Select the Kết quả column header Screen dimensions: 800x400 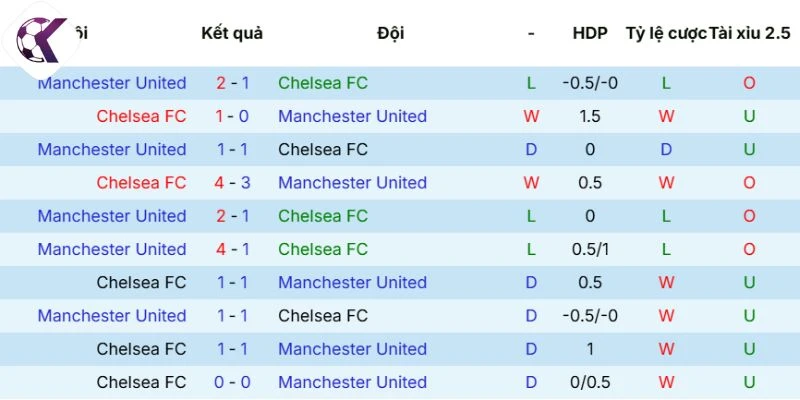coord(232,33)
